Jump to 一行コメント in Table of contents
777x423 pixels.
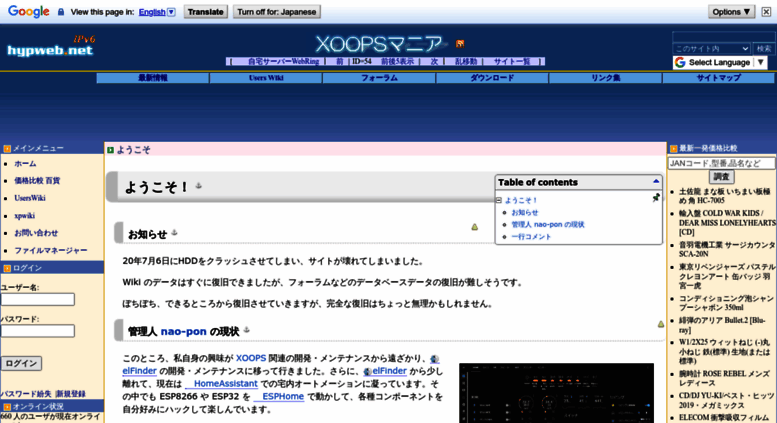pyautogui.click(x=531, y=237)
